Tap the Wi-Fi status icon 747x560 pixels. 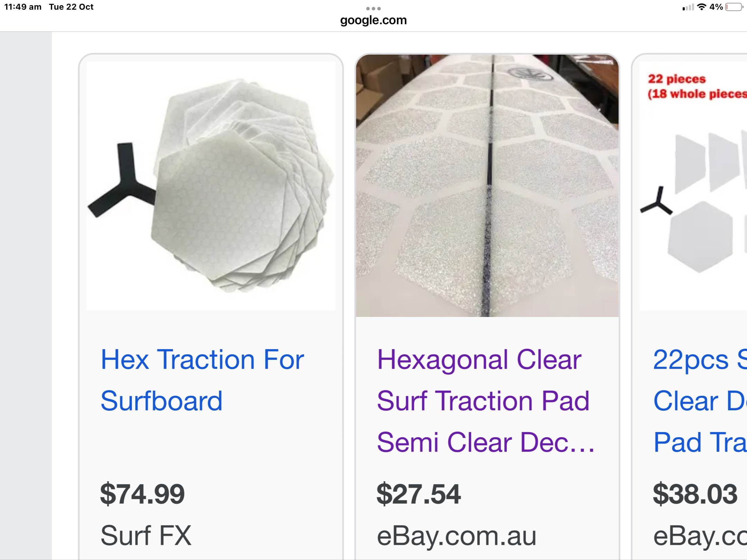[x=702, y=7]
